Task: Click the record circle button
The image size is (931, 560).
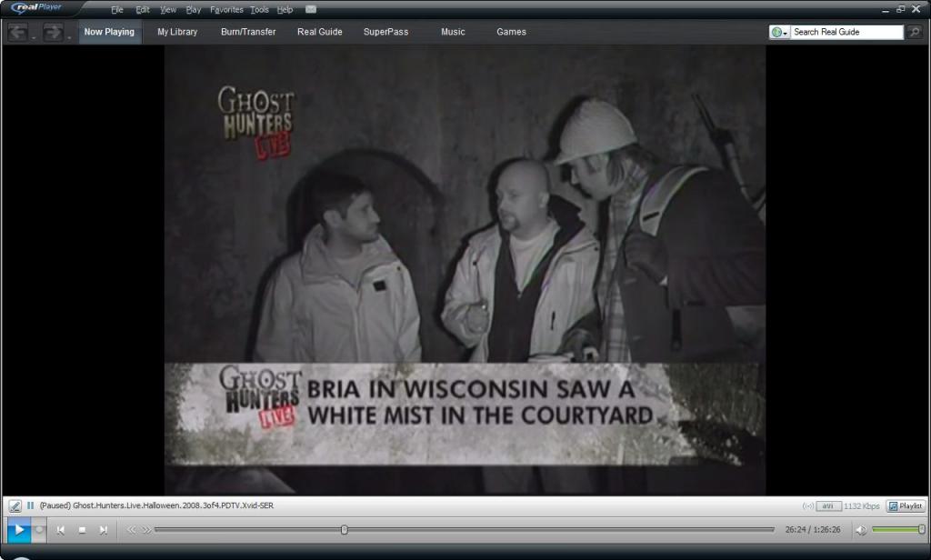Action: coord(38,530)
